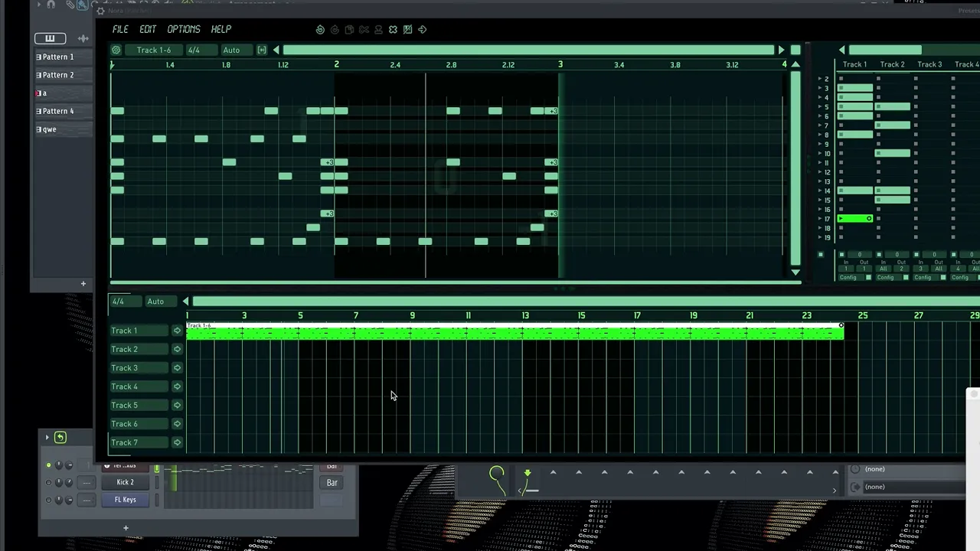Select the FL Keys channel button
The height and width of the screenshot is (551, 980).
click(x=125, y=500)
